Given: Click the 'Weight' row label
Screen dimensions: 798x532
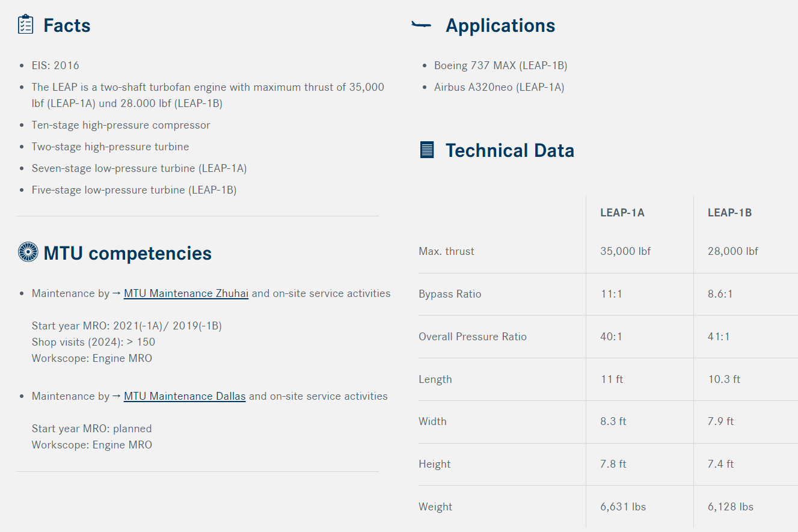Looking at the screenshot, I should [435, 507].
